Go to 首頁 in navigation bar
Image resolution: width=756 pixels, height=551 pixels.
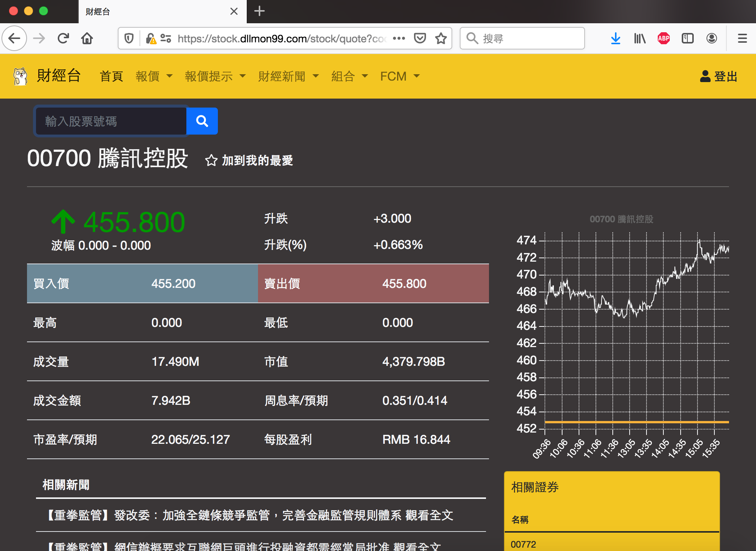tap(111, 76)
